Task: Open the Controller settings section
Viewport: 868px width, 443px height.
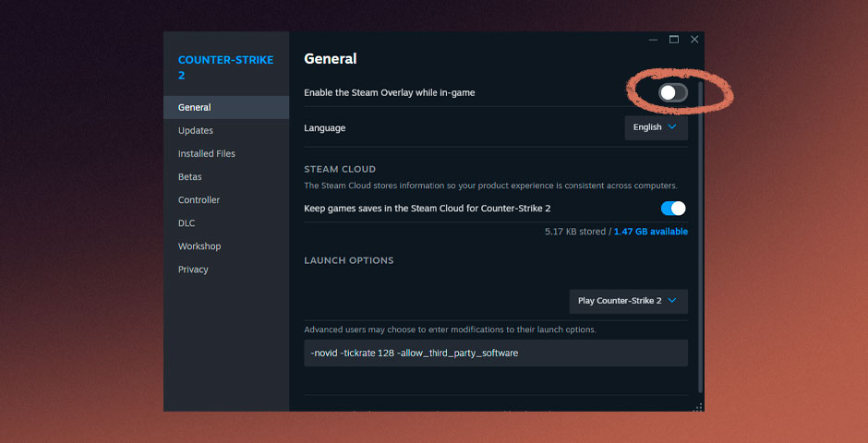Action: pos(199,200)
